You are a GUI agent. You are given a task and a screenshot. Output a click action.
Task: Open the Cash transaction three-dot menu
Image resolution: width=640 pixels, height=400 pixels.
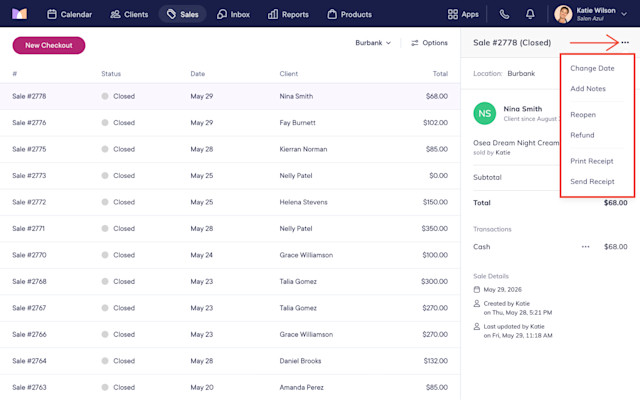pos(585,247)
